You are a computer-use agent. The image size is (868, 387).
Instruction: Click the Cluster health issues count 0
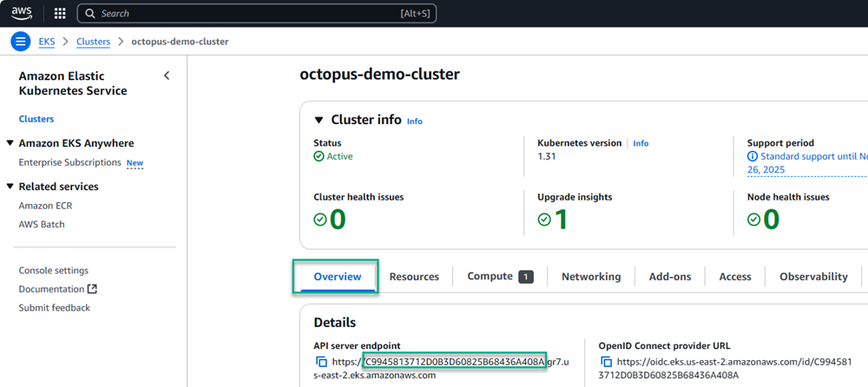[x=338, y=220]
